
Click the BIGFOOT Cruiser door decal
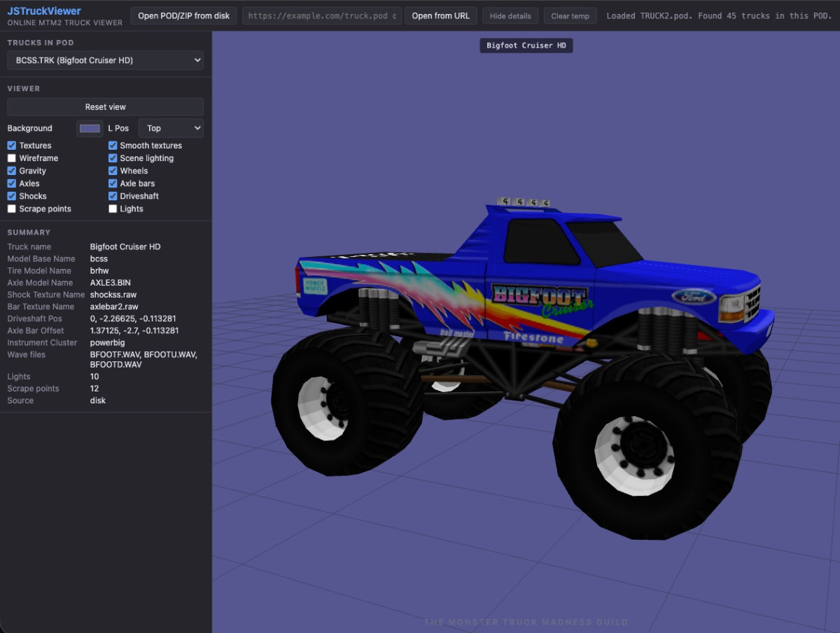point(542,300)
